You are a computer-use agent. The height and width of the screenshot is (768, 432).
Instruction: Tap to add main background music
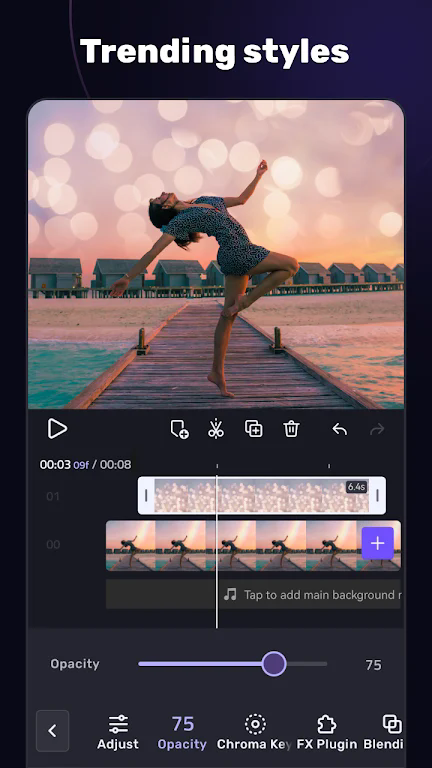click(310, 595)
